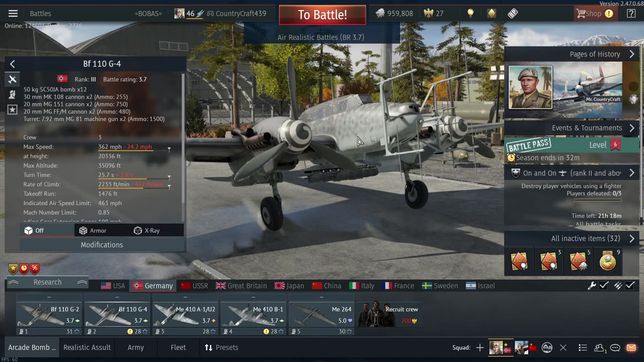The height and width of the screenshot is (362, 644).
Task: Open the gold diamond premium account icon
Action: (x=492, y=14)
